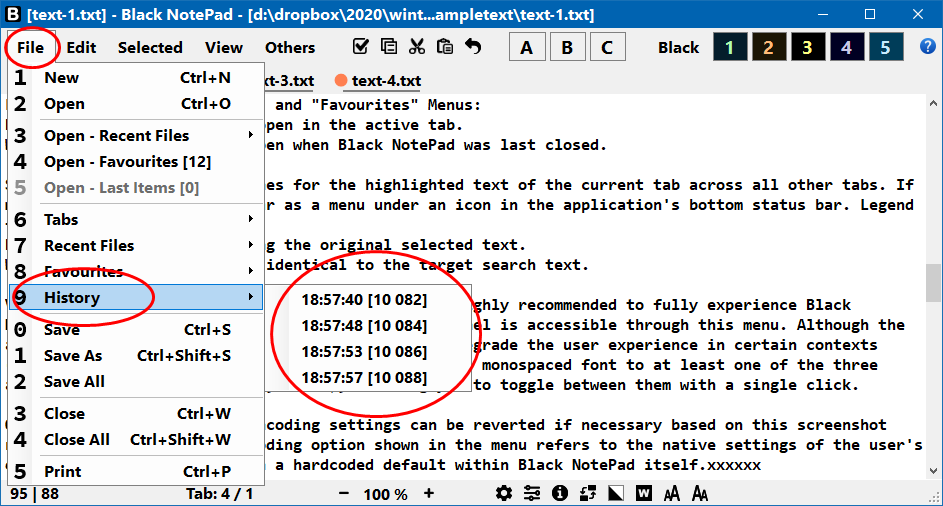Choose Save All from the File menu
943x506 pixels.
click(x=137, y=381)
